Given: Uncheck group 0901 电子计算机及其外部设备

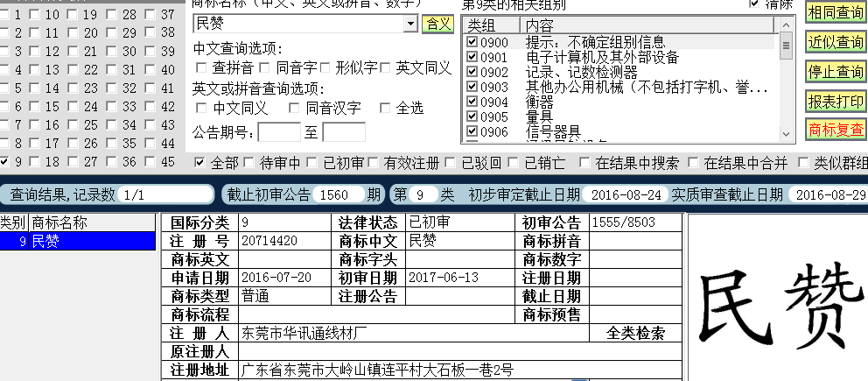Looking at the screenshot, I should (x=472, y=56).
